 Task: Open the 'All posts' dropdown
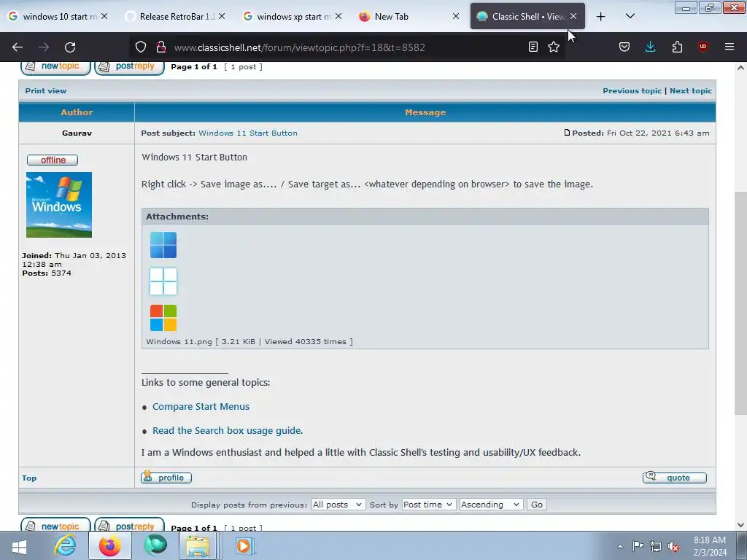tap(338, 505)
